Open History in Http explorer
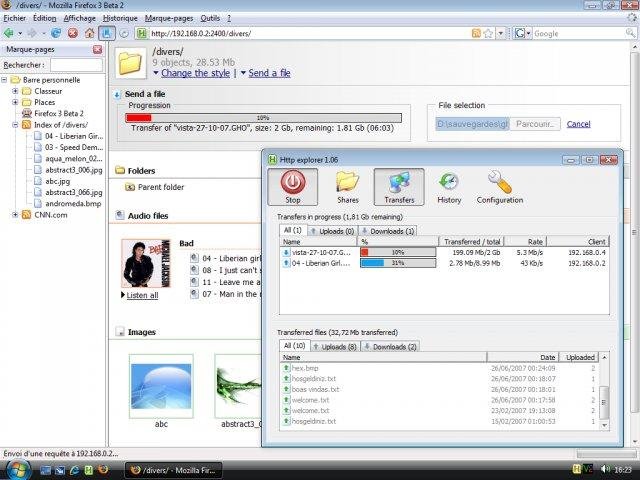 pos(449,187)
